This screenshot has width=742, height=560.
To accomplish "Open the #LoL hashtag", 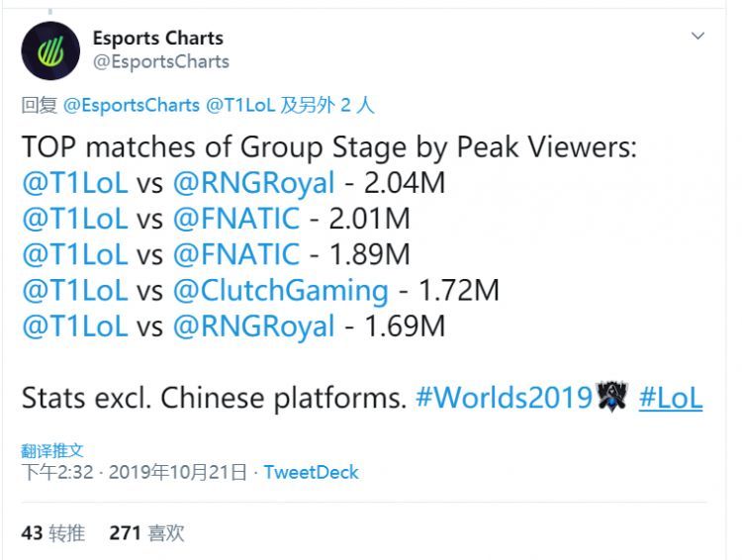I will (x=671, y=397).
